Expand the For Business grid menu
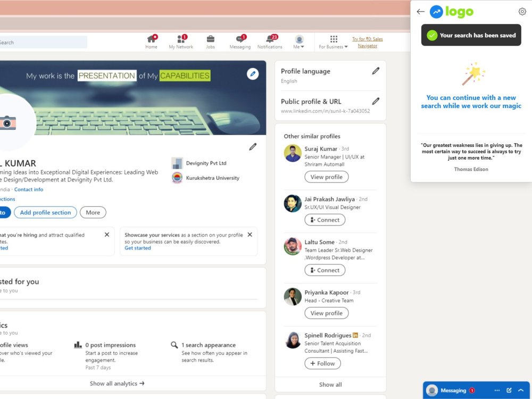Image resolution: width=532 pixels, height=399 pixels. [x=333, y=41]
